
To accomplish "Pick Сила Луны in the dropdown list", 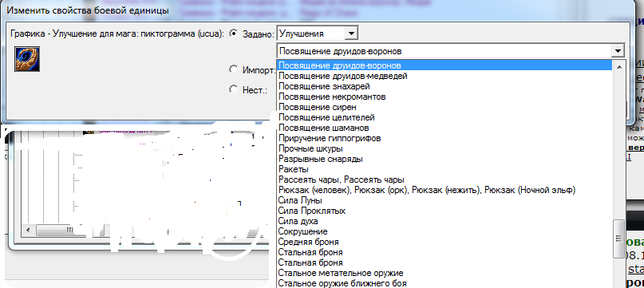I will [444, 200].
